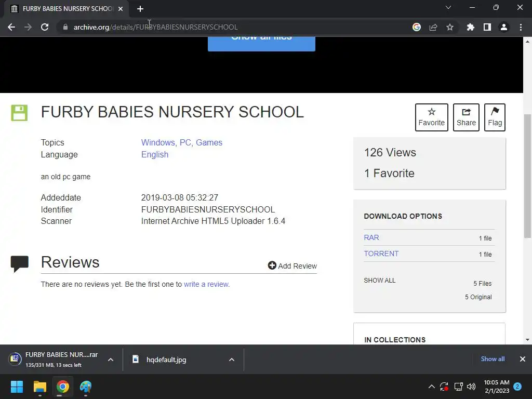The image size is (532, 399).
Task: Show hidden system tray icons
Action: coord(432,387)
